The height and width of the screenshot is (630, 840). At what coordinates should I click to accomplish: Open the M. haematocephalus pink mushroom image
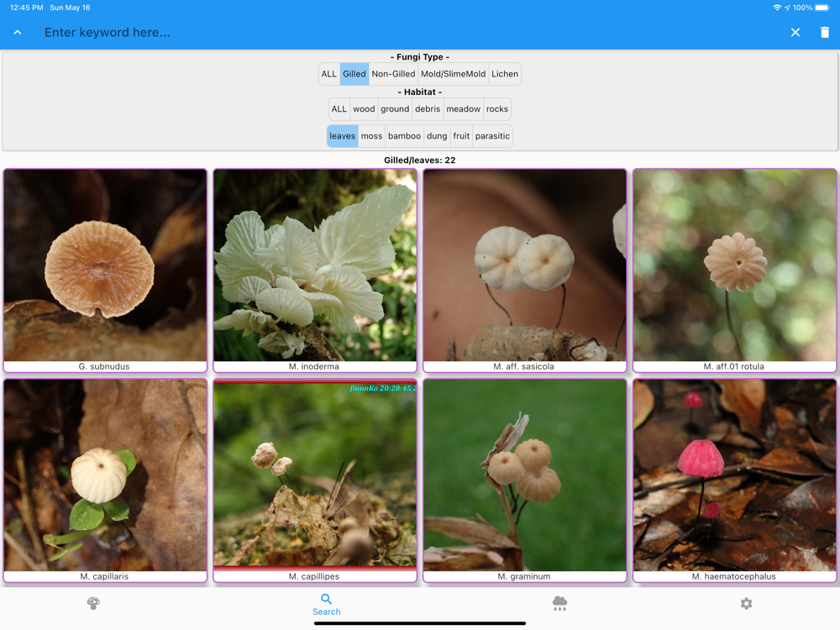click(x=734, y=476)
